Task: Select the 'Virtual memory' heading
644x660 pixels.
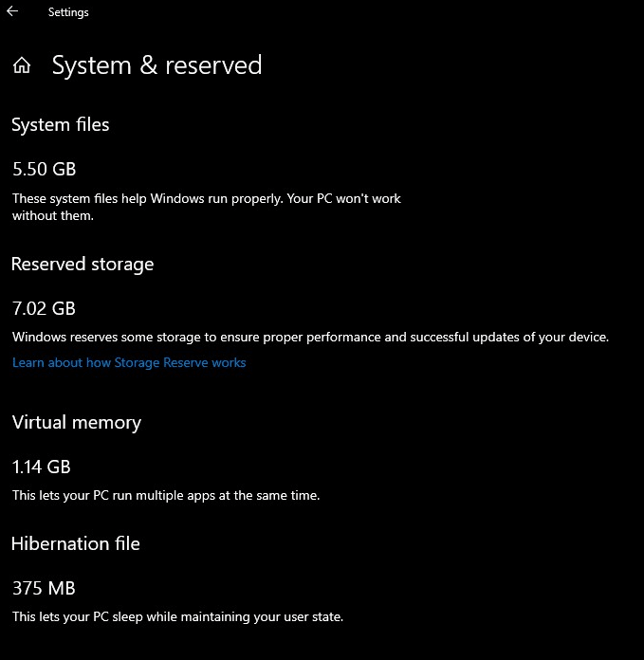Action: tap(77, 422)
